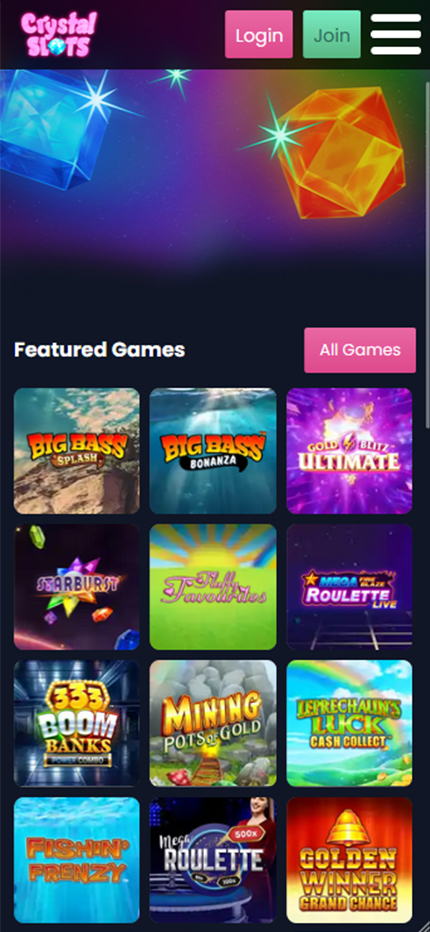Click the Crystal Slots logo
Viewport: 430px width, 932px height.
pyautogui.click(x=58, y=34)
